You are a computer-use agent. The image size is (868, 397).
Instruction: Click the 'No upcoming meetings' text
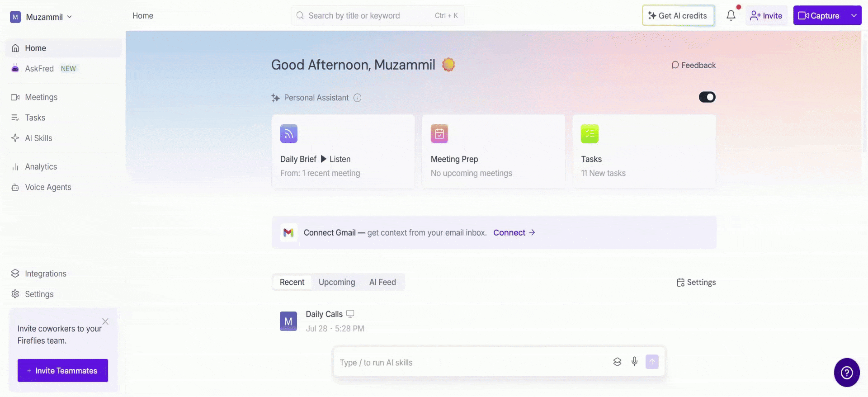(472, 173)
